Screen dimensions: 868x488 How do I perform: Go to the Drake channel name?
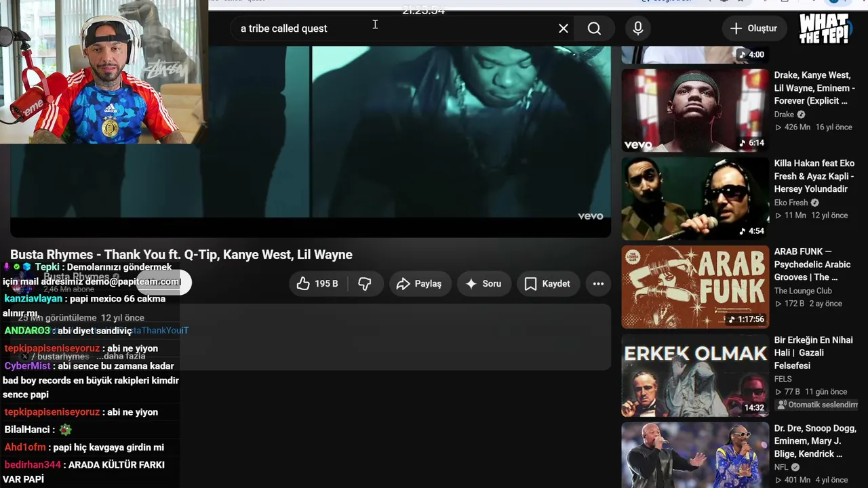coord(784,115)
